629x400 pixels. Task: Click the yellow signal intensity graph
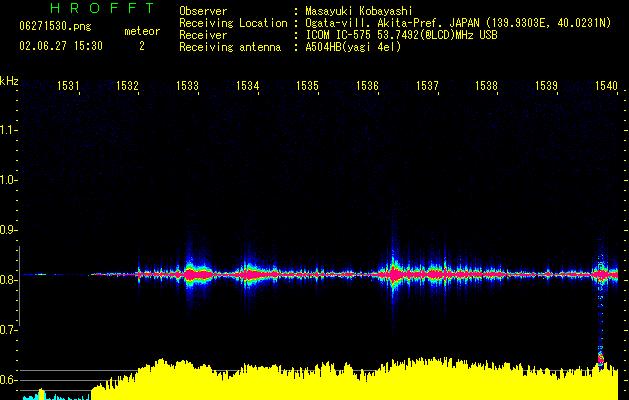pyautogui.click(x=355, y=379)
